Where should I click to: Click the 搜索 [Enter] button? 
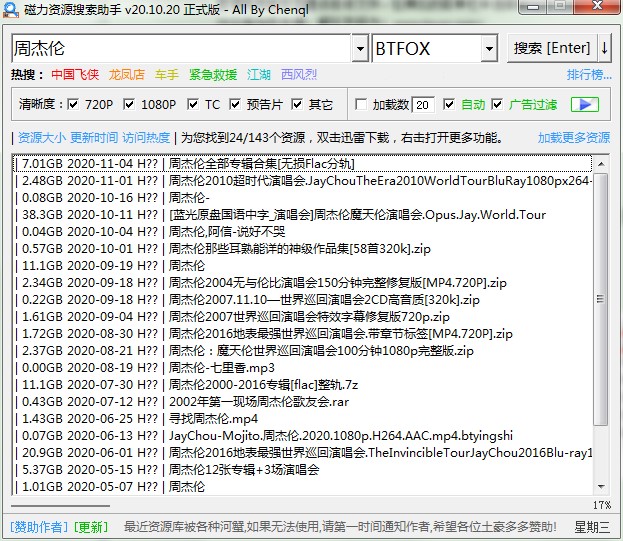552,48
